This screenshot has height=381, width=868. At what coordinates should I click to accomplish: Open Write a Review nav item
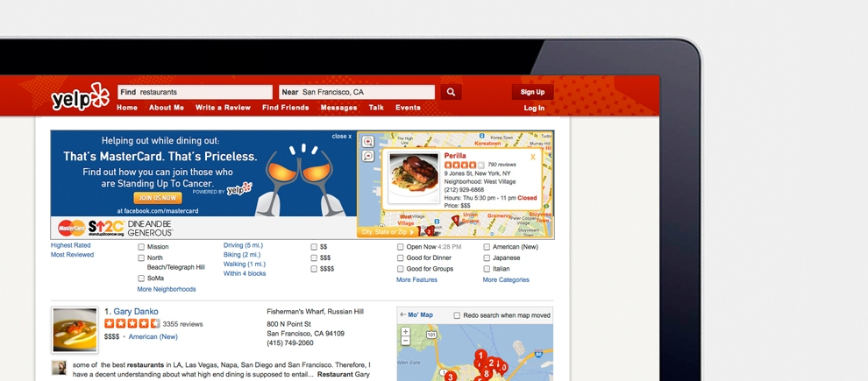click(x=223, y=108)
